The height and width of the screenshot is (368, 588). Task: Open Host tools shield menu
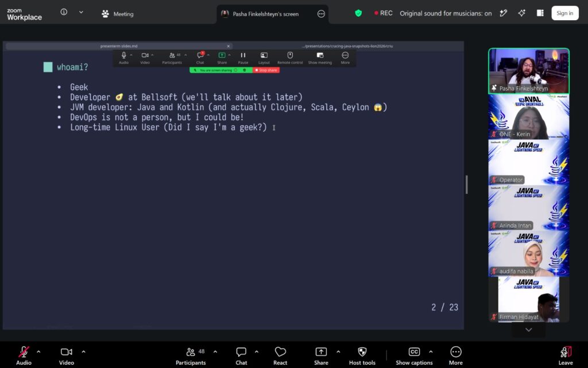tap(362, 355)
